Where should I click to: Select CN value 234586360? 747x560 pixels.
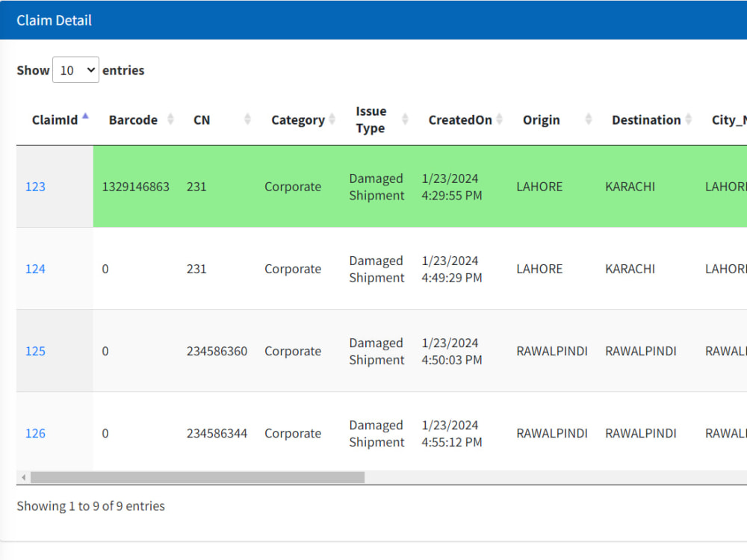click(217, 352)
